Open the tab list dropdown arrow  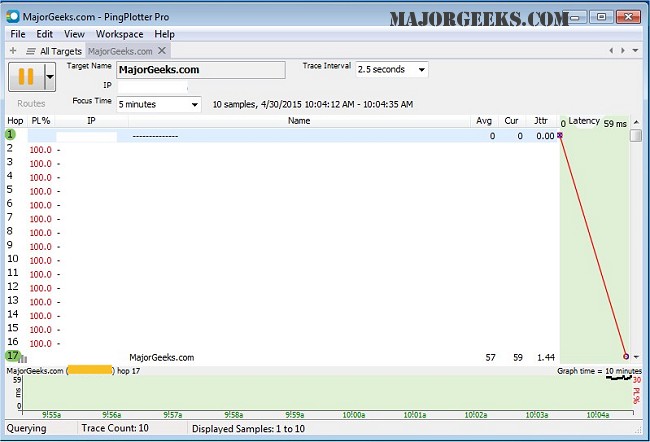(x=635, y=51)
